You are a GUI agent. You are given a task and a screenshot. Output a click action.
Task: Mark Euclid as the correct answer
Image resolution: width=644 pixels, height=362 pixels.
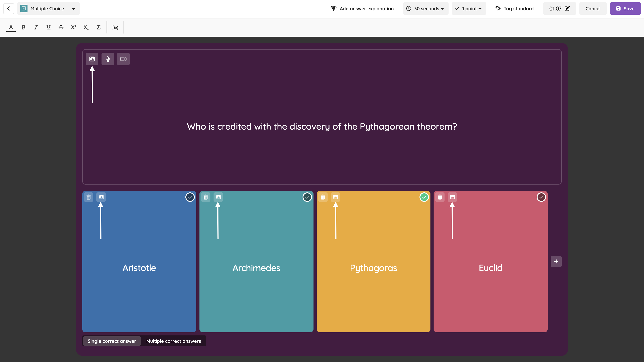[x=541, y=197]
